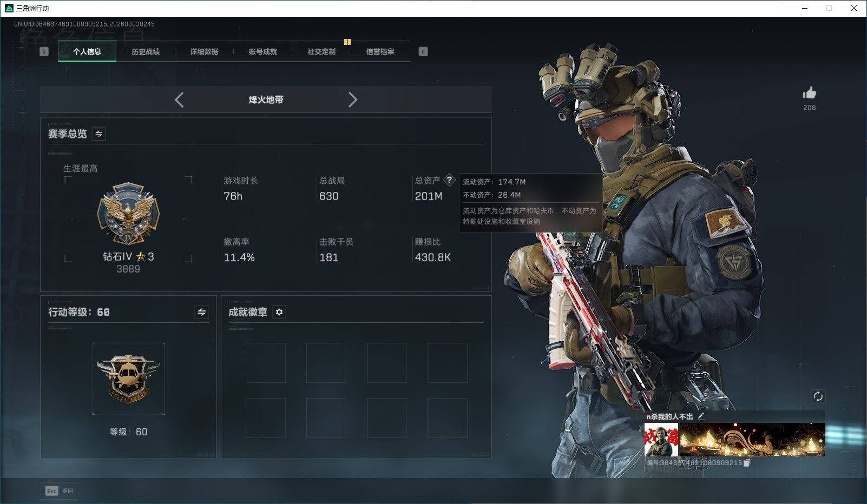The width and height of the screenshot is (867, 504).
Task: Click the 总资产 201M value
Action: click(x=429, y=196)
